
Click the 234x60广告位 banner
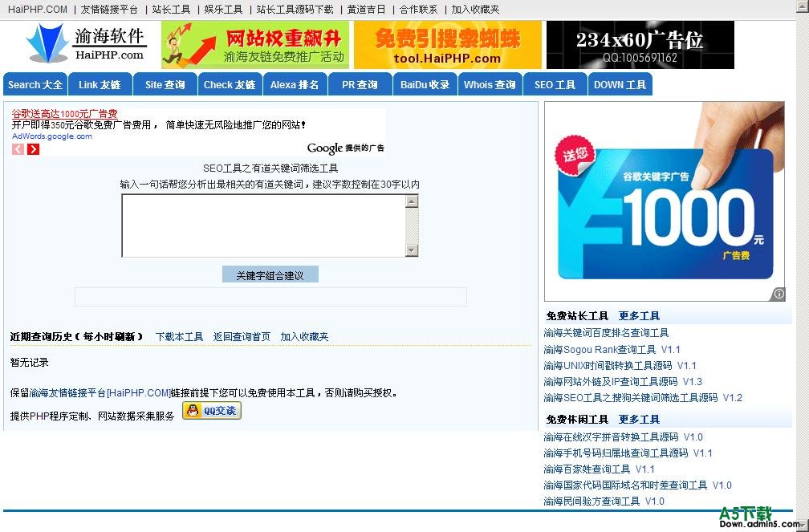[640, 45]
